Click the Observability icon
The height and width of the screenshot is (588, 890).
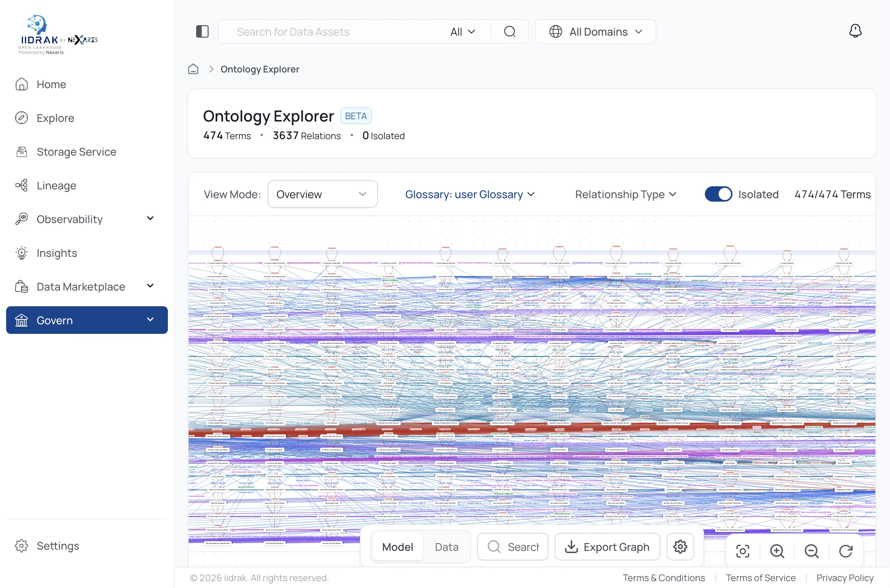(21, 219)
